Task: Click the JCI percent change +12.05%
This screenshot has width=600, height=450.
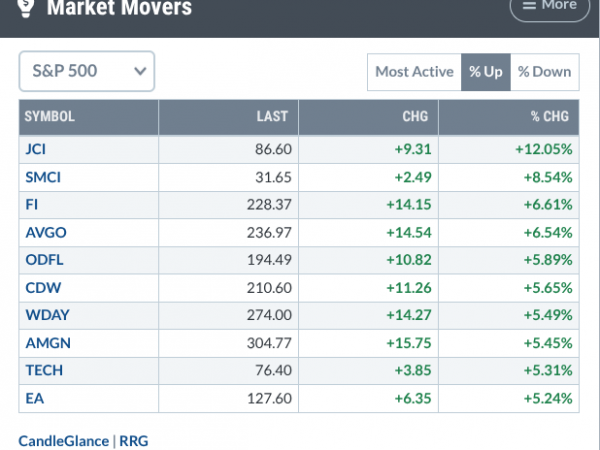Action: tap(544, 149)
